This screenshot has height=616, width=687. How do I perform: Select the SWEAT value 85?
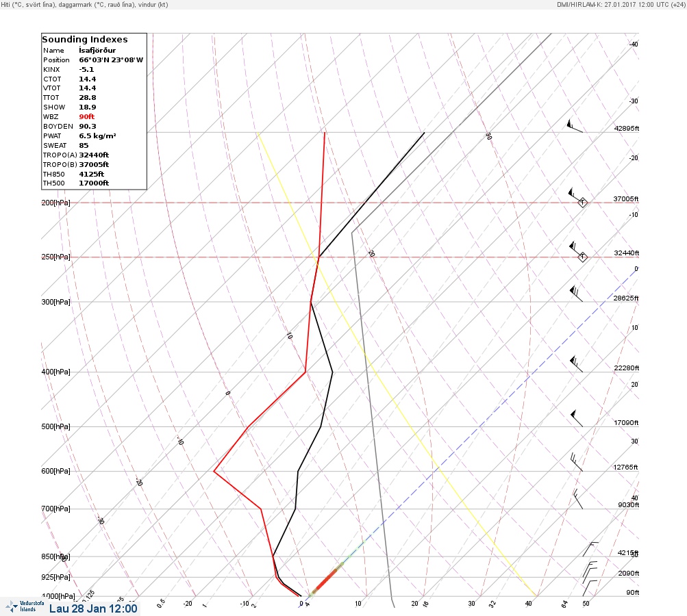click(84, 145)
